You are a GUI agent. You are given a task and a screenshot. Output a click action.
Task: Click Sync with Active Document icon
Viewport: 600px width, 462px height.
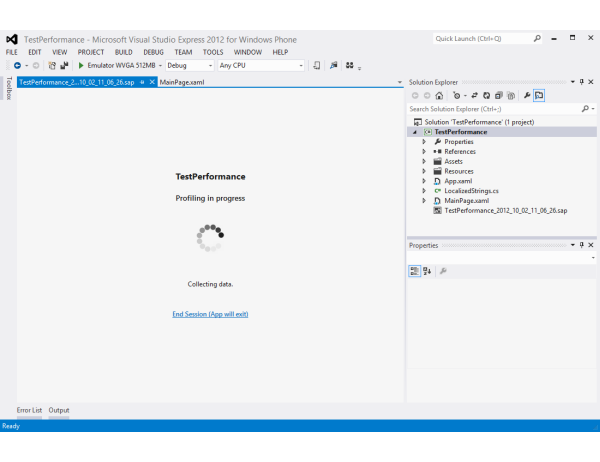[474, 96]
